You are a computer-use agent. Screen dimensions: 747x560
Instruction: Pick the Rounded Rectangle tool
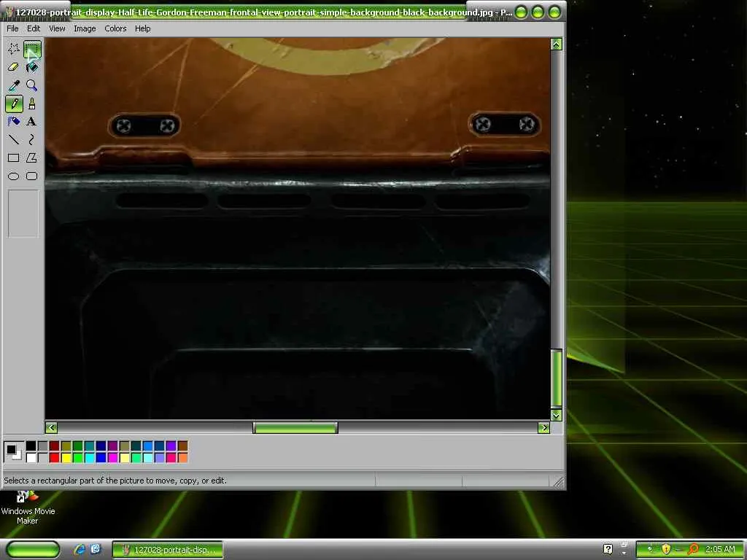32,176
